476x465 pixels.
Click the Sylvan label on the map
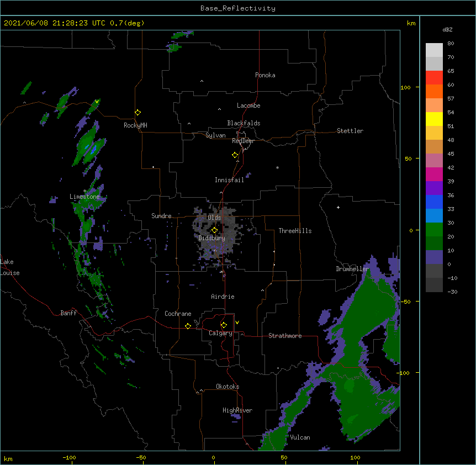[215, 135]
